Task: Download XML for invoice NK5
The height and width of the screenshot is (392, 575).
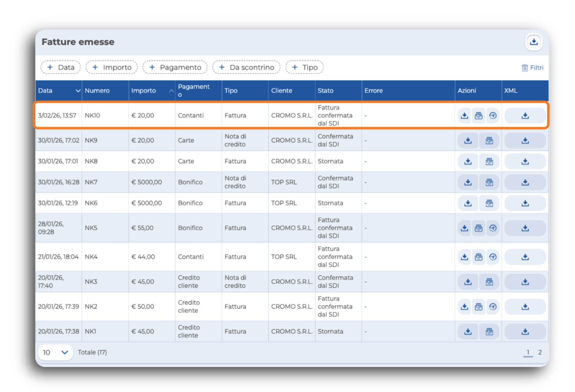Action: click(525, 228)
